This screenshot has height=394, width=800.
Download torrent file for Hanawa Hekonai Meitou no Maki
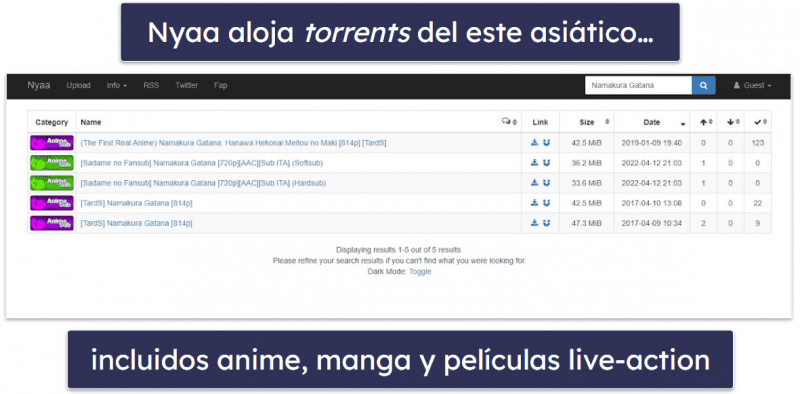click(x=534, y=143)
